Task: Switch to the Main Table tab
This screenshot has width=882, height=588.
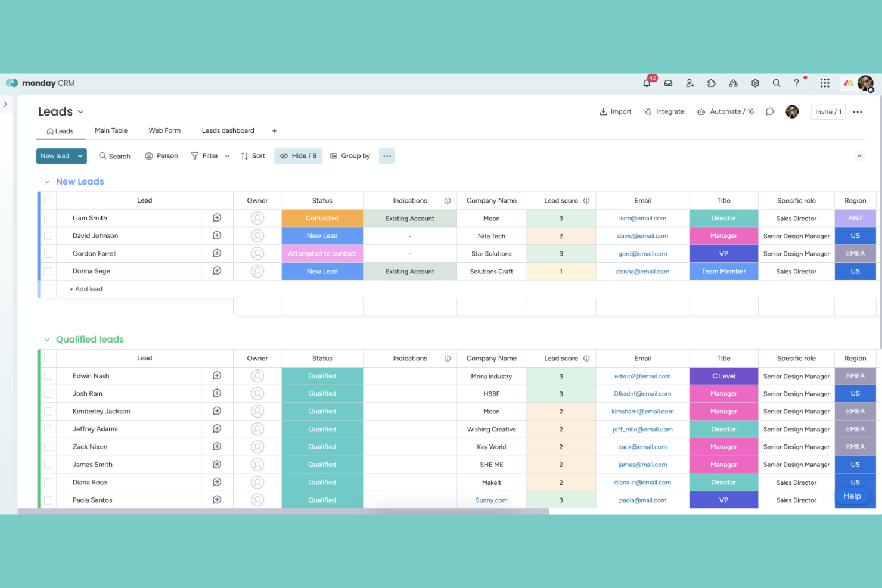Action: pos(111,130)
